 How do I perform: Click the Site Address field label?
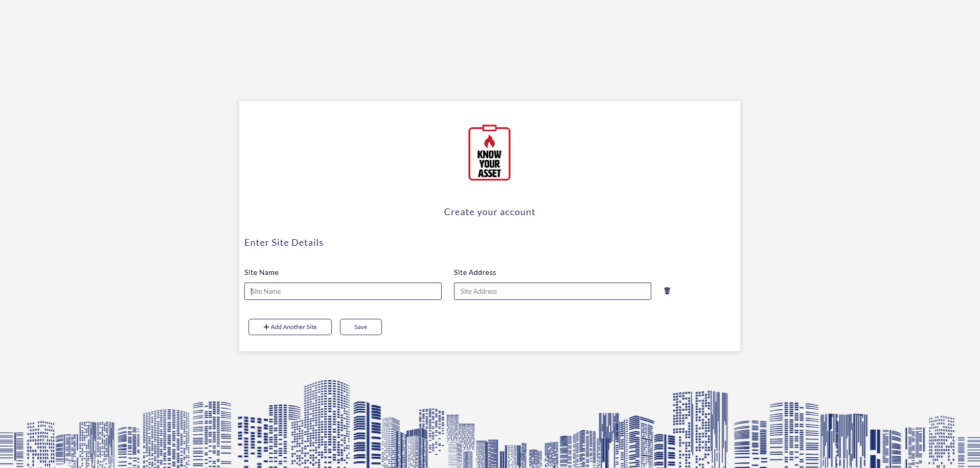pyautogui.click(x=474, y=272)
